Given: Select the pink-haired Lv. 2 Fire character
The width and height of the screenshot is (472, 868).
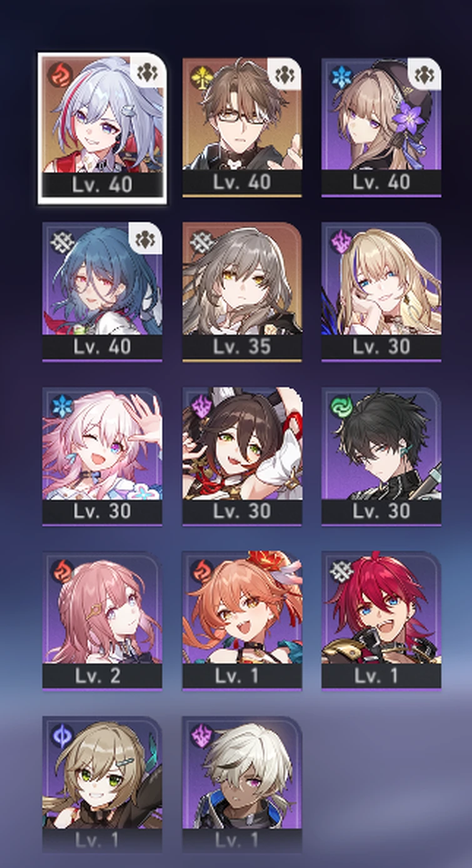Looking at the screenshot, I should click(103, 620).
